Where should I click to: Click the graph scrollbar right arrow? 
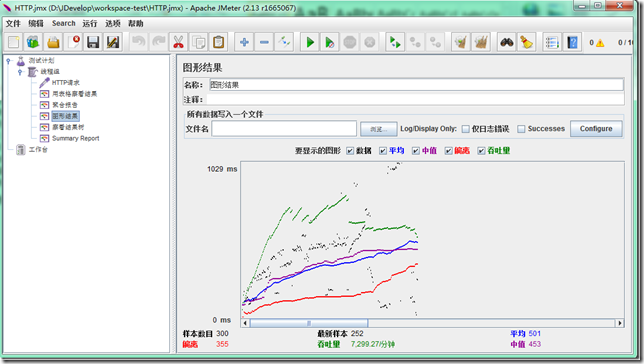[620, 323]
